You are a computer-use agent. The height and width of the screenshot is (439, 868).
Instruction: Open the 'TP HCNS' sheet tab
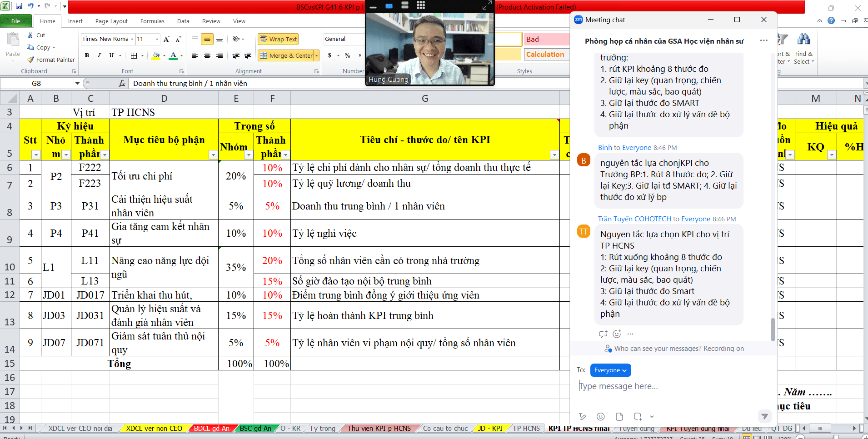526,428
